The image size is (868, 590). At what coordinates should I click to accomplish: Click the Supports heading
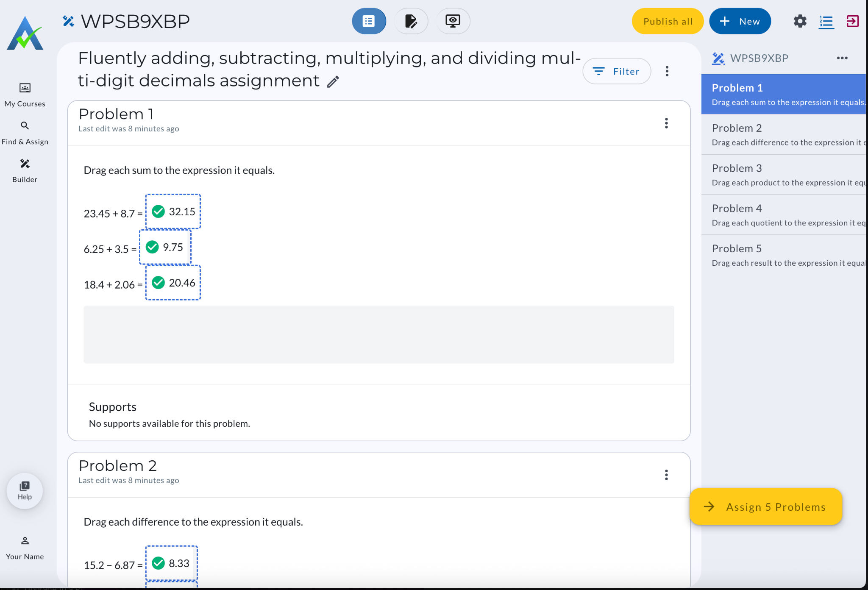pos(113,407)
